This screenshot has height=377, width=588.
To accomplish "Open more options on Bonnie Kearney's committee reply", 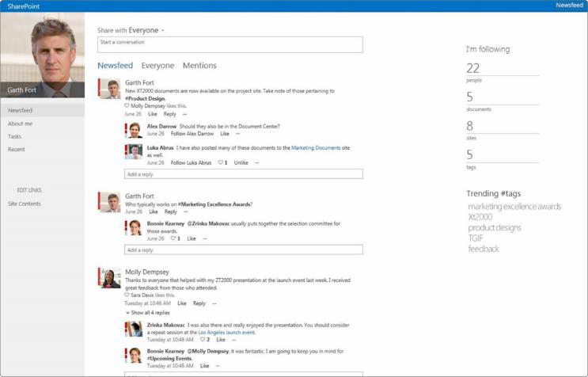I will (x=205, y=238).
